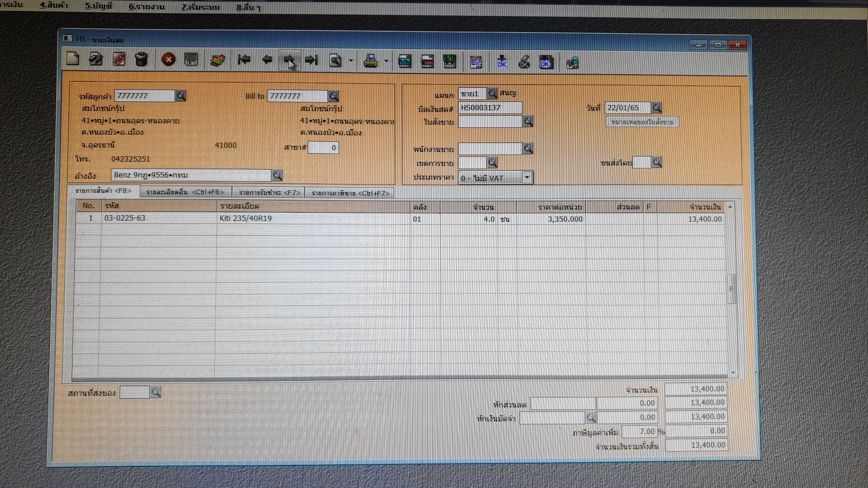Click the trash can delete icon
Image resolution: width=868 pixels, height=488 pixels.
point(142,59)
